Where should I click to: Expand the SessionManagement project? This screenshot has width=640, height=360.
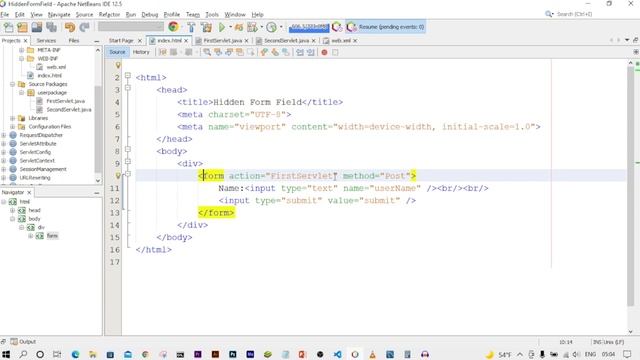point(4,169)
